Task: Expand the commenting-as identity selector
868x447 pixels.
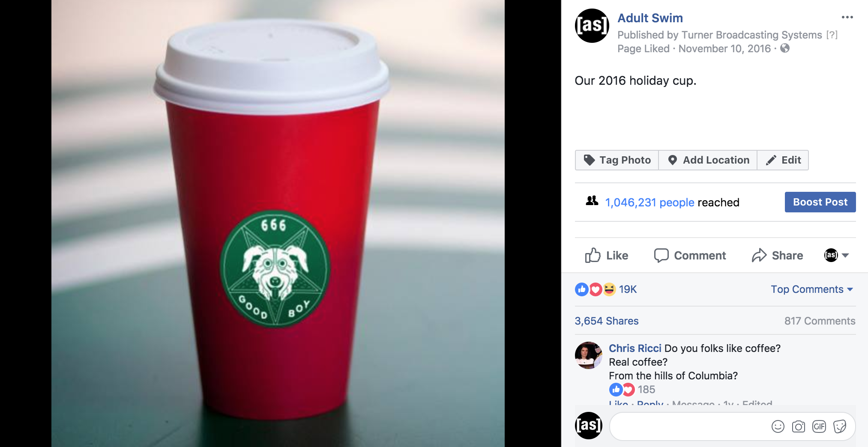Action: [x=837, y=255]
